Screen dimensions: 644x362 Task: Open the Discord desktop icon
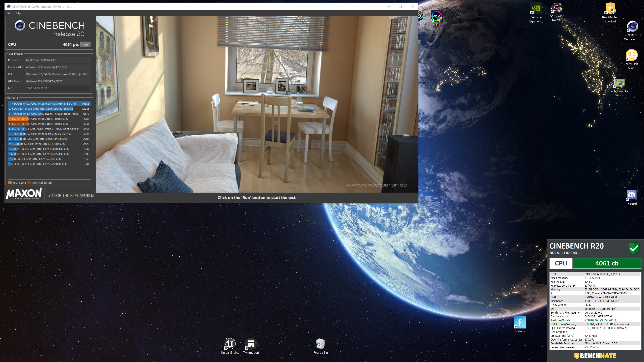pos(631,198)
